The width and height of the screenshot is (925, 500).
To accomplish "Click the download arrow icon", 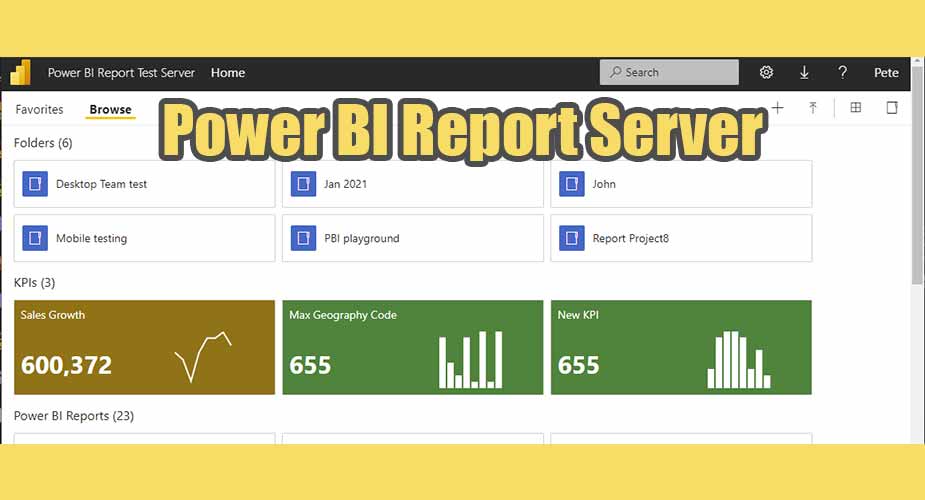I will 804,73.
